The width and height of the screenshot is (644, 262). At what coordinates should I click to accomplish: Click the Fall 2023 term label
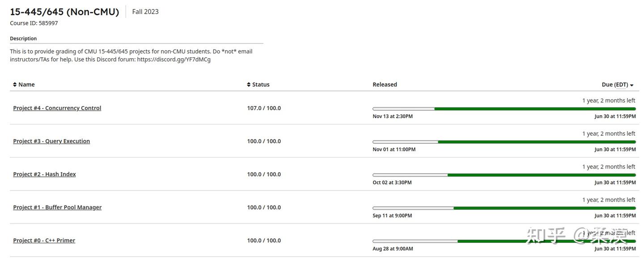(x=145, y=12)
